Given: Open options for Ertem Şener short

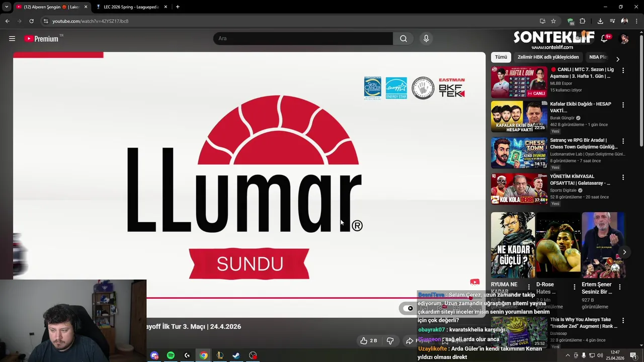Looking at the screenshot, I should [x=620, y=287].
